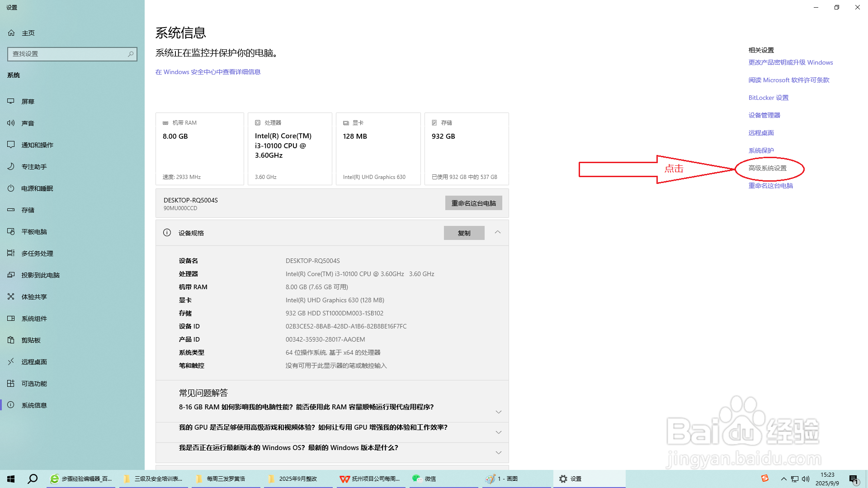Open Sound settings from the sidebar
The height and width of the screenshot is (488, 868).
click(x=28, y=123)
